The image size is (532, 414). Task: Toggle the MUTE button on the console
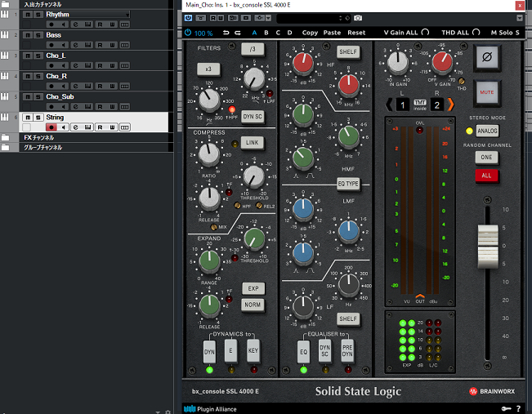coord(487,92)
